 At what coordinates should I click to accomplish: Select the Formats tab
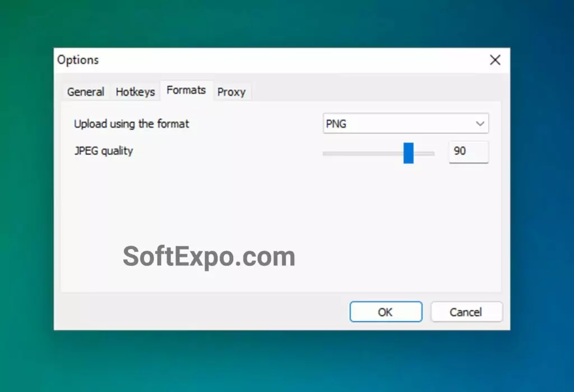pos(186,90)
